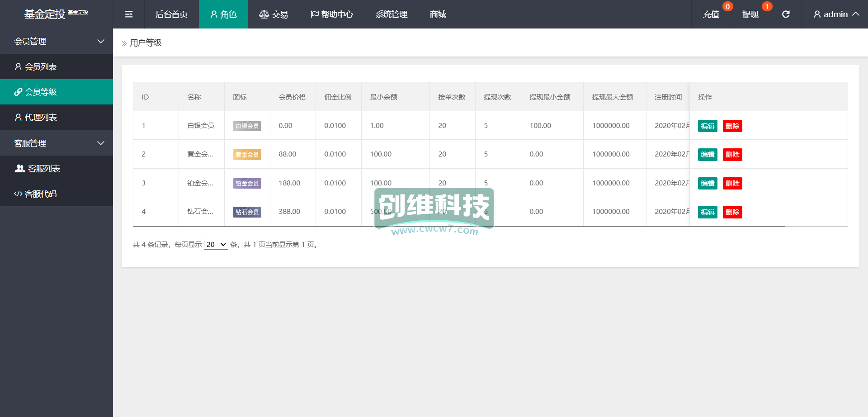This screenshot has width=868, height=417.
Task: Open 充值 notifications with 0 badge
Action: 711,14
